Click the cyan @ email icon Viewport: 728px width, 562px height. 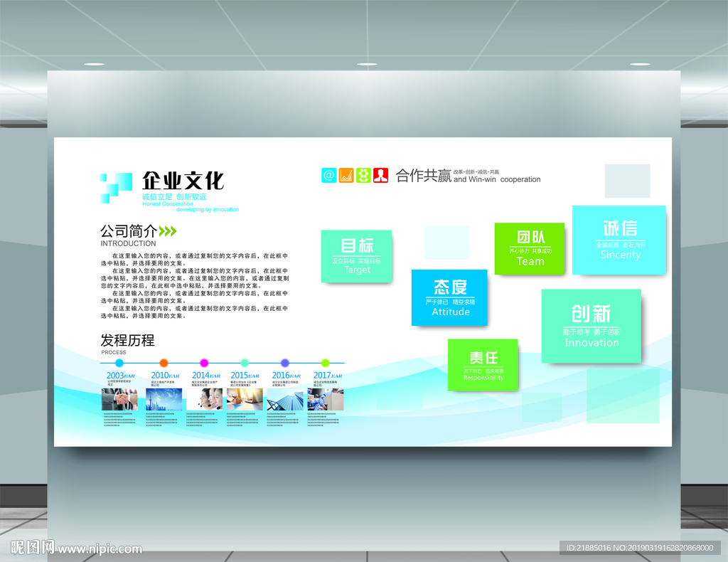click(x=328, y=175)
